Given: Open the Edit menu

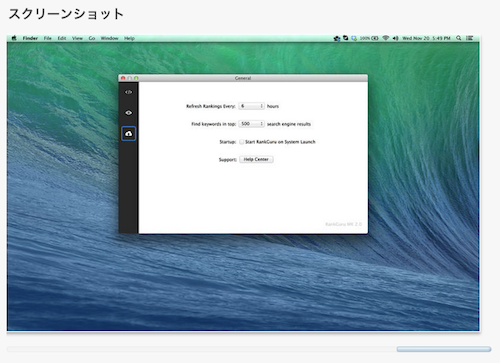Looking at the screenshot, I should [x=62, y=38].
